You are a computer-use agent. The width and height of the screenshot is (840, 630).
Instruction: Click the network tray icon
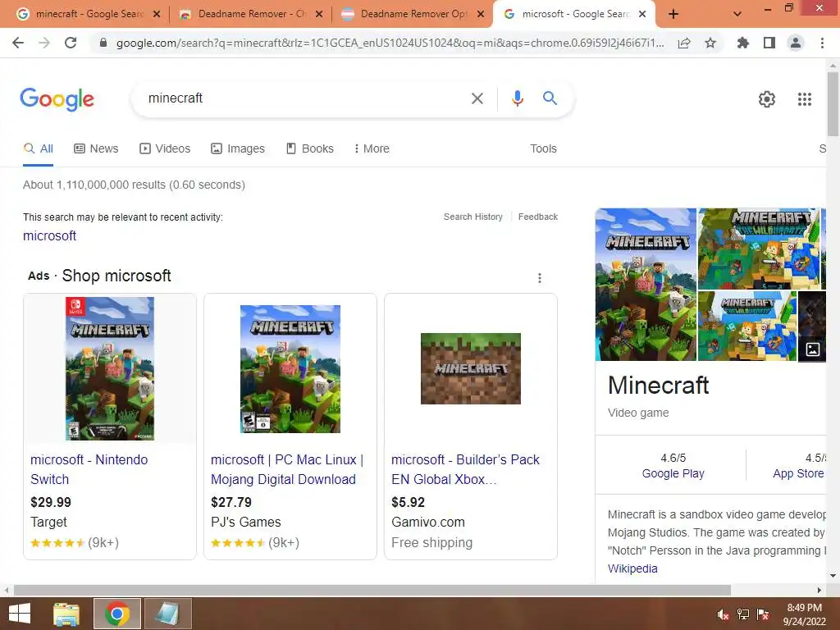[x=743, y=614]
